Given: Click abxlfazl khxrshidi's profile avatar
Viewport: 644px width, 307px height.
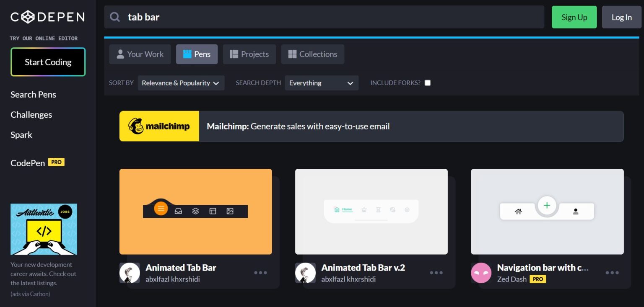Looking at the screenshot, I should pos(130,273).
